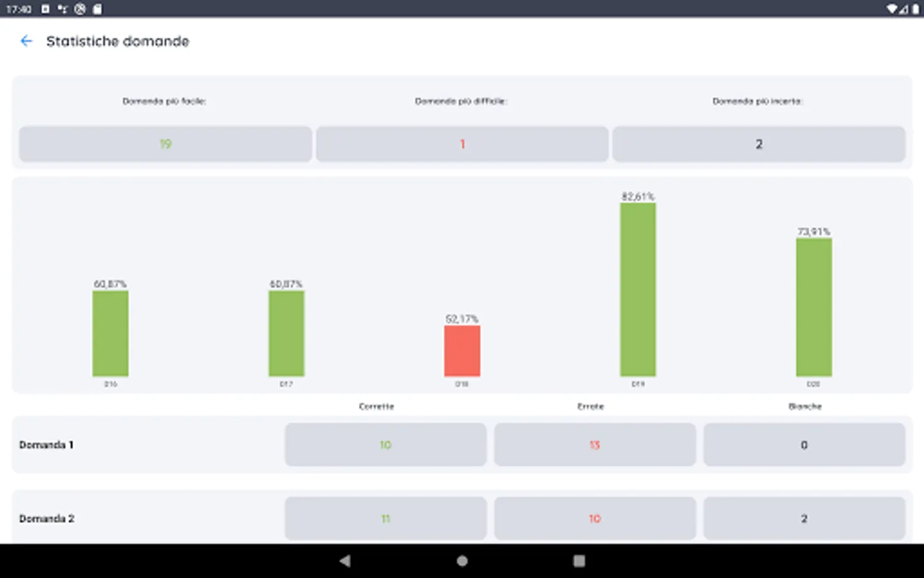Click the tallest green D19 bar
The width and height of the screenshot is (924, 578).
pos(638,290)
